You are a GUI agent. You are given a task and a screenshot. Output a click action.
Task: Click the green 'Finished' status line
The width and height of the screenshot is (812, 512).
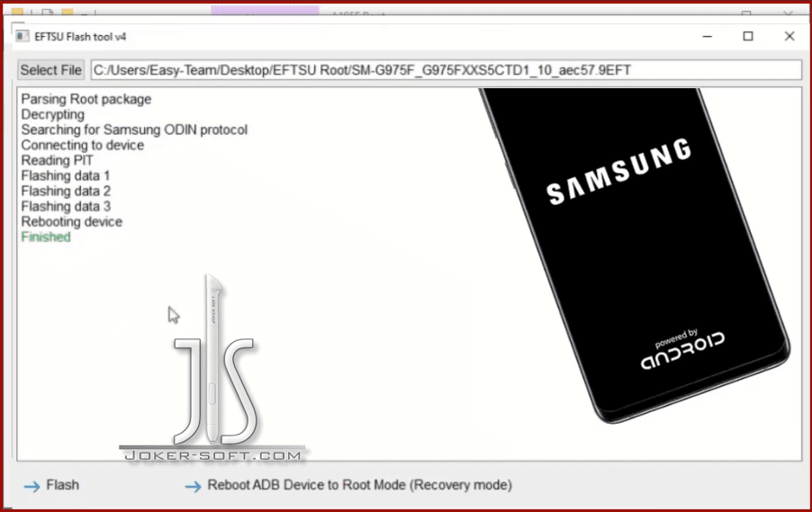(46, 238)
